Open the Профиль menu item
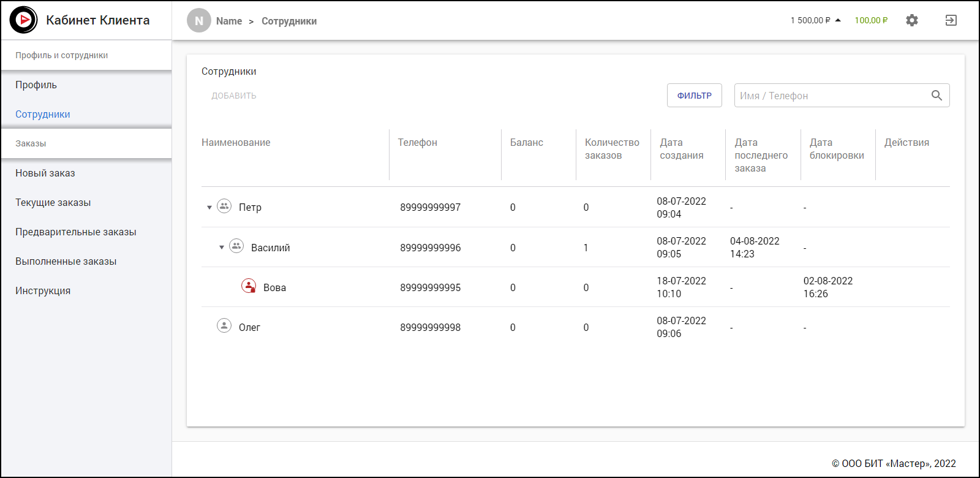This screenshot has height=478, width=980. pos(36,85)
